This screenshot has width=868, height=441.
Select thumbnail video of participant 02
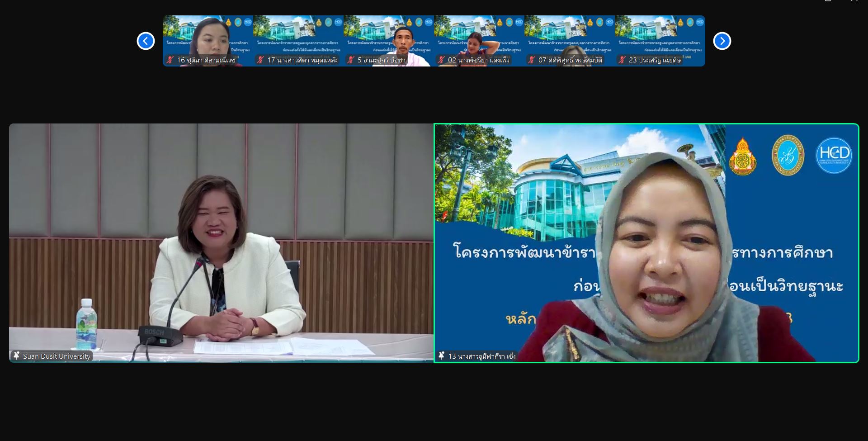pyautogui.click(x=479, y=38)
